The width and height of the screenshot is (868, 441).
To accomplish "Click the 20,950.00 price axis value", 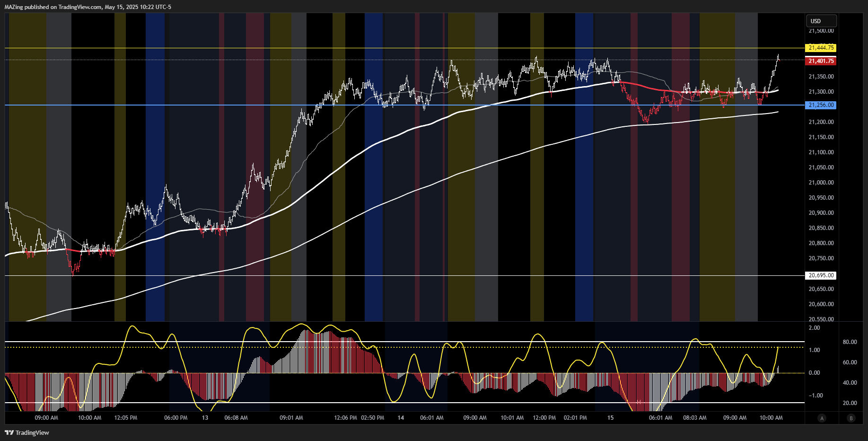I will point(821,198).
